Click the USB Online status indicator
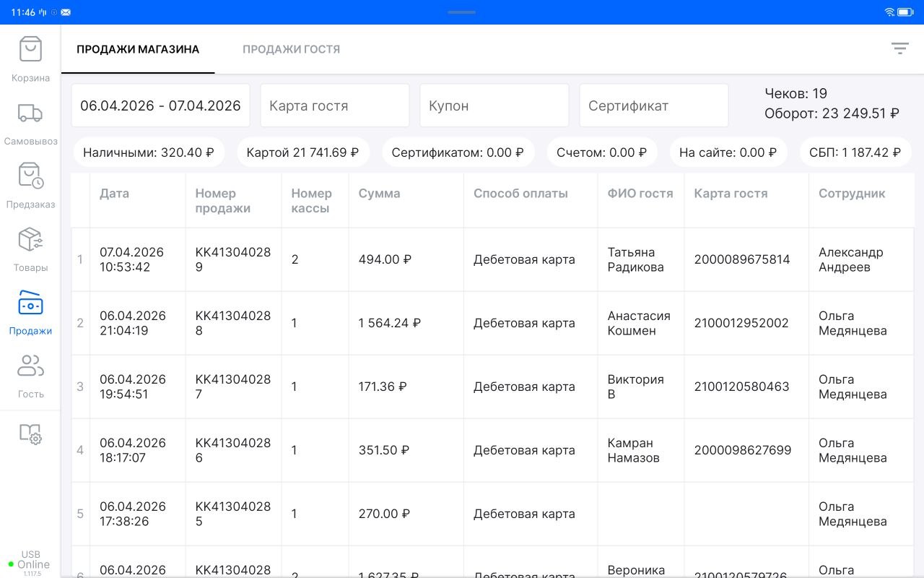 click(32, 558)
